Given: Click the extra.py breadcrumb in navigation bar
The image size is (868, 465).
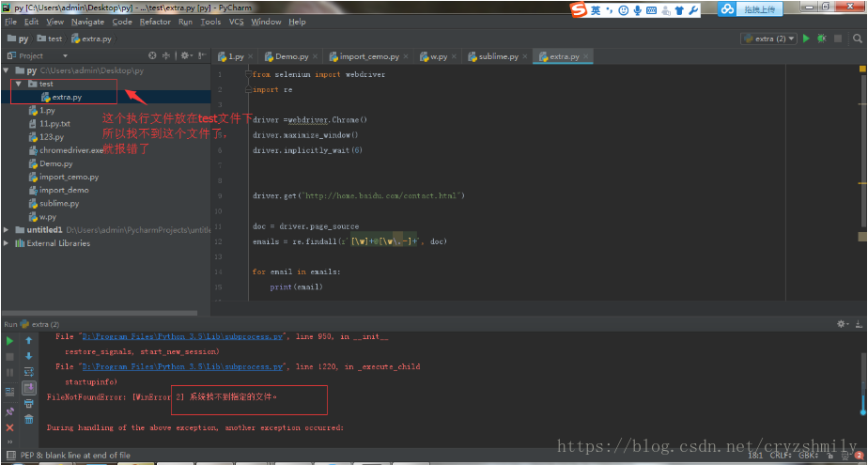Looking at the screenshot, I should pos(91,39).
